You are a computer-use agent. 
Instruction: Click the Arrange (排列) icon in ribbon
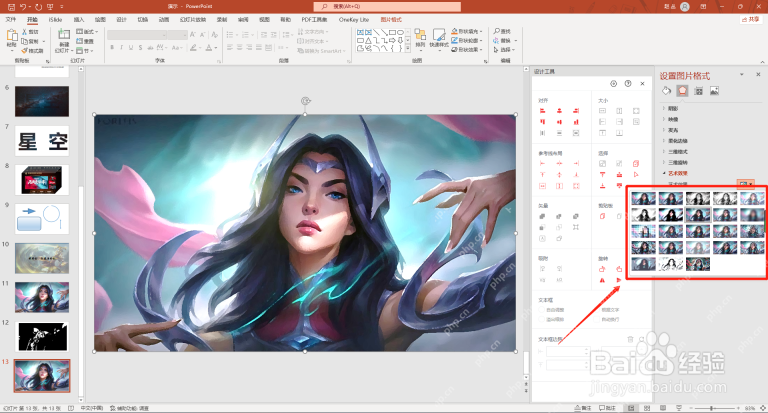tap(420, 38)
